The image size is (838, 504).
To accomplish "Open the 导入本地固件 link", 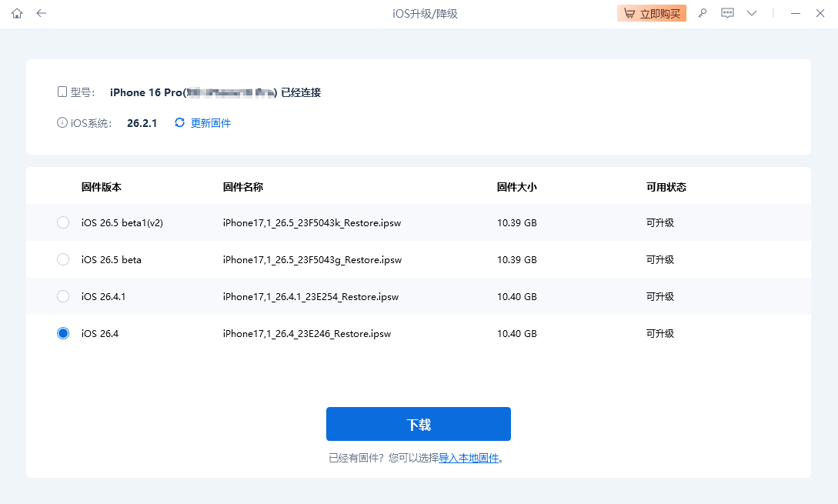I will (x=469, y=457).
